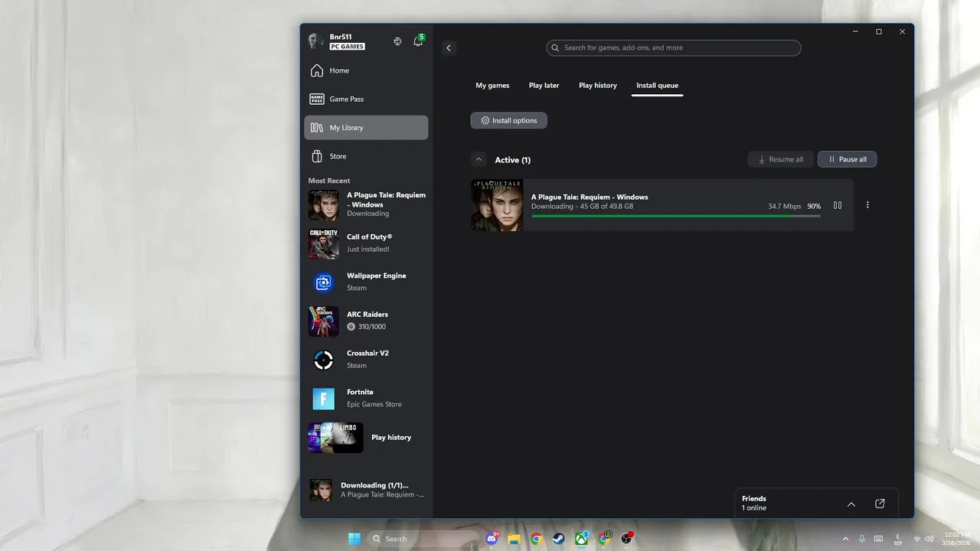This screenshot has height=551, width=980.
Task: Open Crosshair V2 in Most Recent
Action: [x=367, y=360]
